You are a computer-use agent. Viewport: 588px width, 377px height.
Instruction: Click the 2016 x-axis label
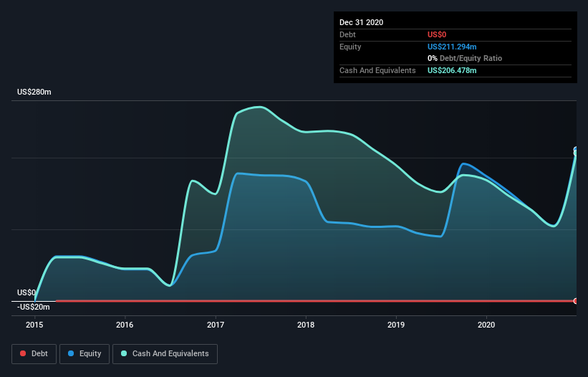point(125,325)
